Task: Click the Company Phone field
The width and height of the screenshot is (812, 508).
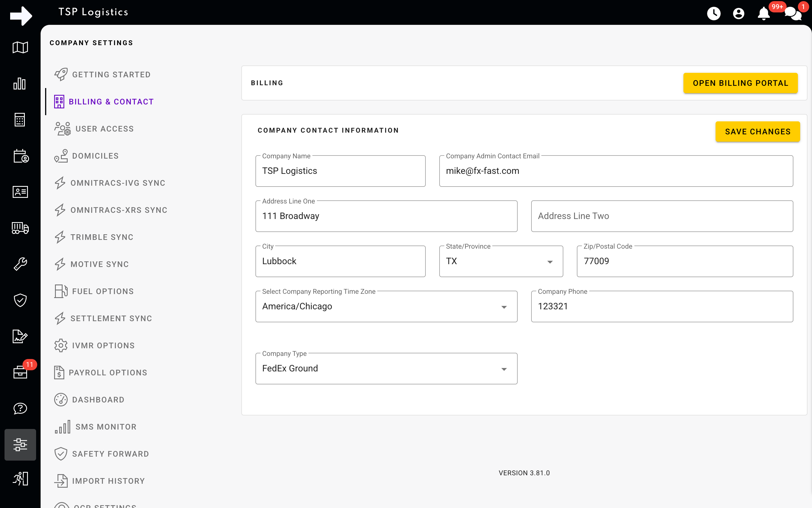Action: click(x=662, y=306)
